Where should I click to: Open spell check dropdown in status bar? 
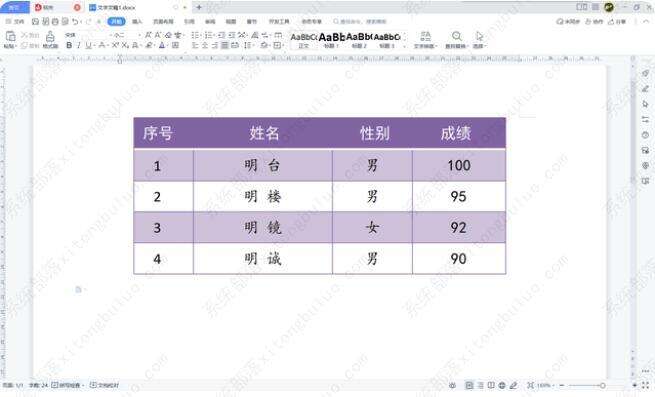click(x=68, y=385)
